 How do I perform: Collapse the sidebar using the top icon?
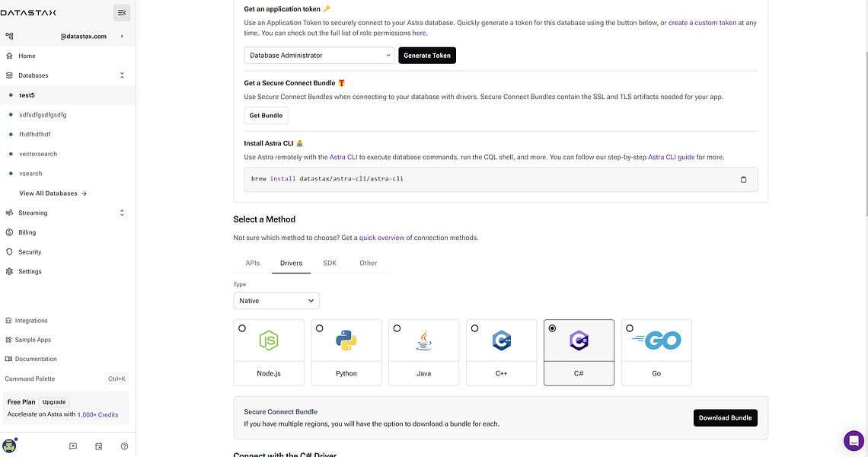click(121, 12)
